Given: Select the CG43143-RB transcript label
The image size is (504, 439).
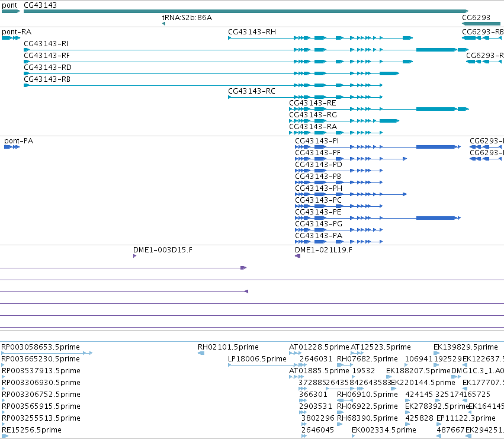Looking at the screenshot, I should [x=47, y=79].
